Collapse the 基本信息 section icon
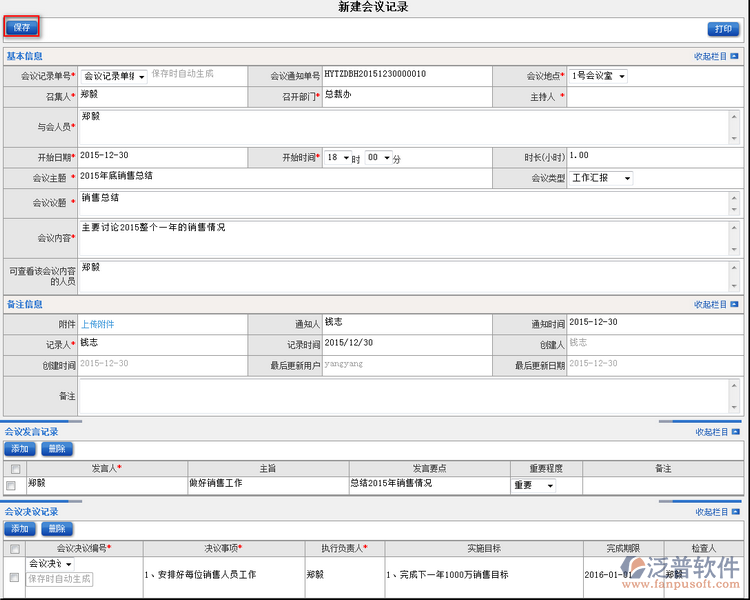The width and height of the screenshot is (750, 600). 735,57
